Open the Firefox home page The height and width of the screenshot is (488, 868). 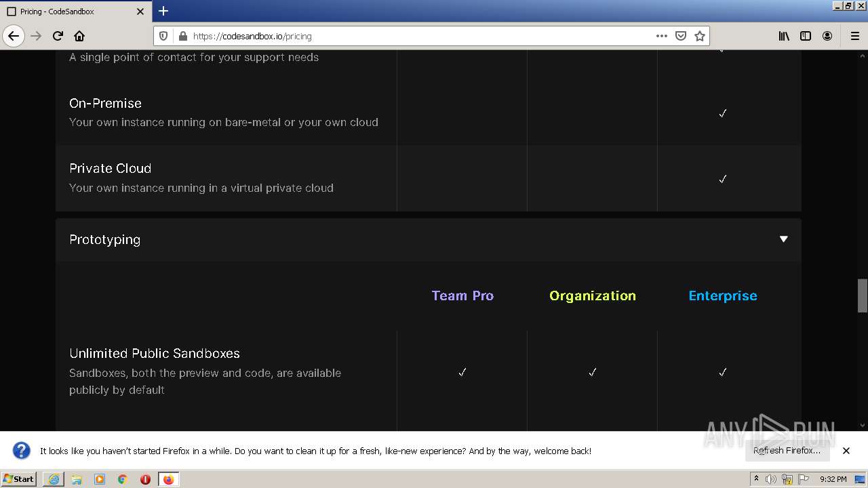(x=79, y=36)
